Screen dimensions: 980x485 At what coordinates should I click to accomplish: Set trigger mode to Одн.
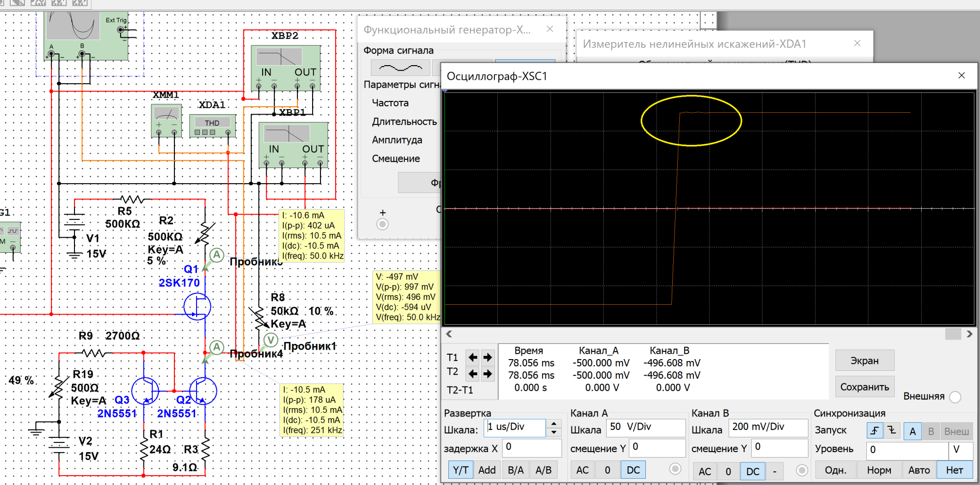click(836, 470)
